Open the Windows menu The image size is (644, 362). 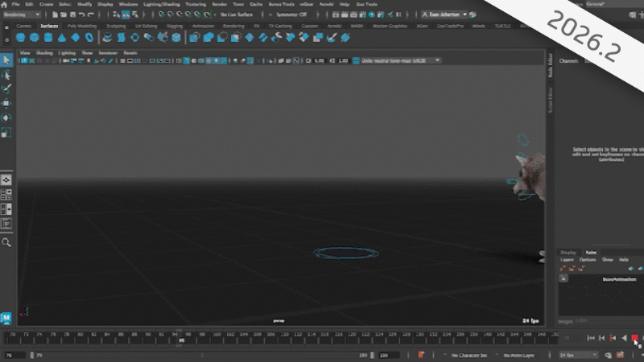[x=128, y=5]
